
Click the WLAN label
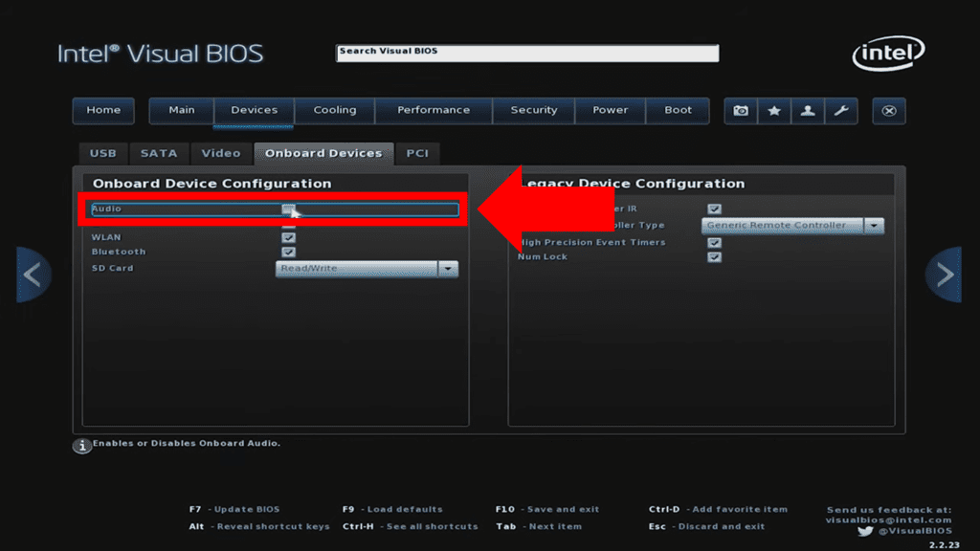106,237
